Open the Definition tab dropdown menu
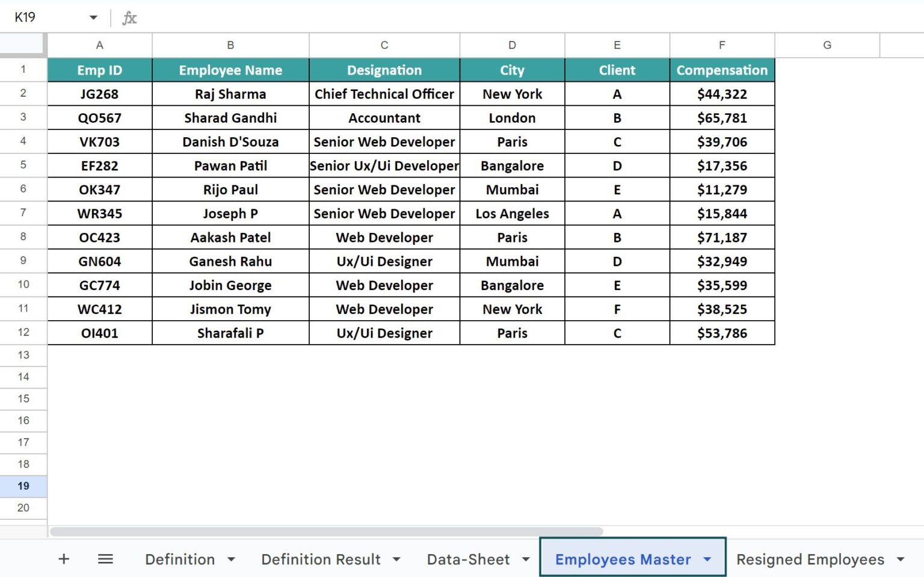This screenshot has width=924, height=577. tap(231, 560)
